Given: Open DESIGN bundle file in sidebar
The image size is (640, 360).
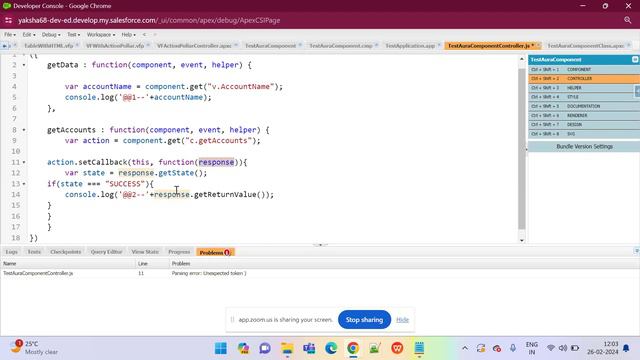Looking at the screenshot, I should [x=584, y=124].
